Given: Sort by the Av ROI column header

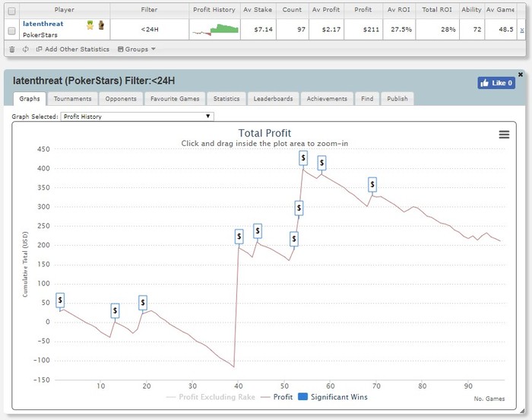Looking at the screenshot, I should (x=399, y=10).
